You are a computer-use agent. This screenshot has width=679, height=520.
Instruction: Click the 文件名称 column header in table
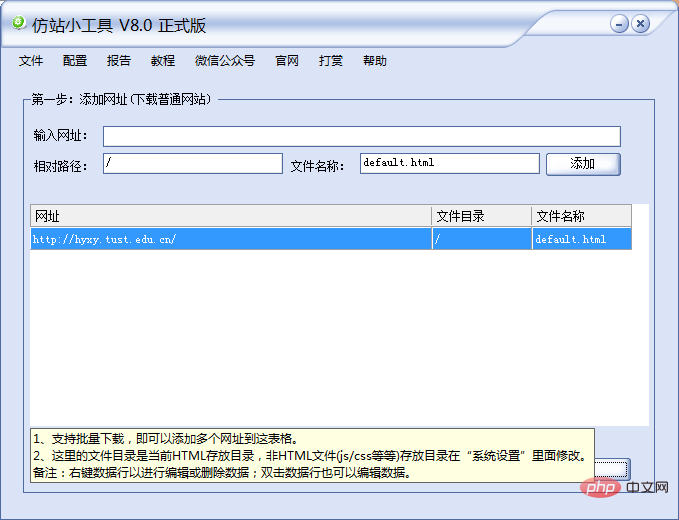tap(581, 216)
